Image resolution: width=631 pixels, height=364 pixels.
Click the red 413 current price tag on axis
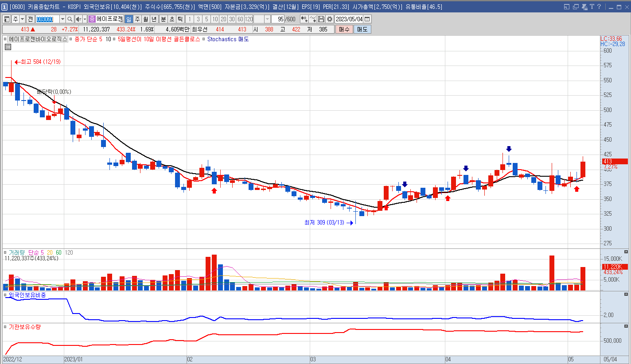614,162
